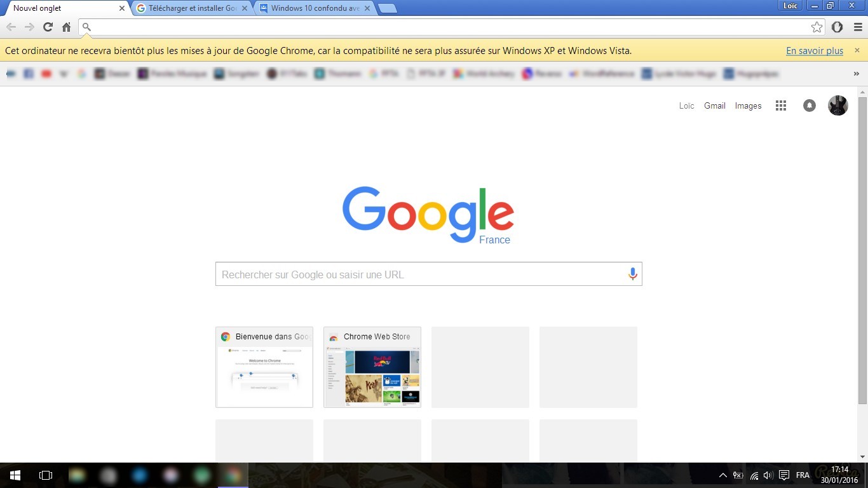Open the World Archery bookmark
Screen dimensions: 868x488
(484, 74)
